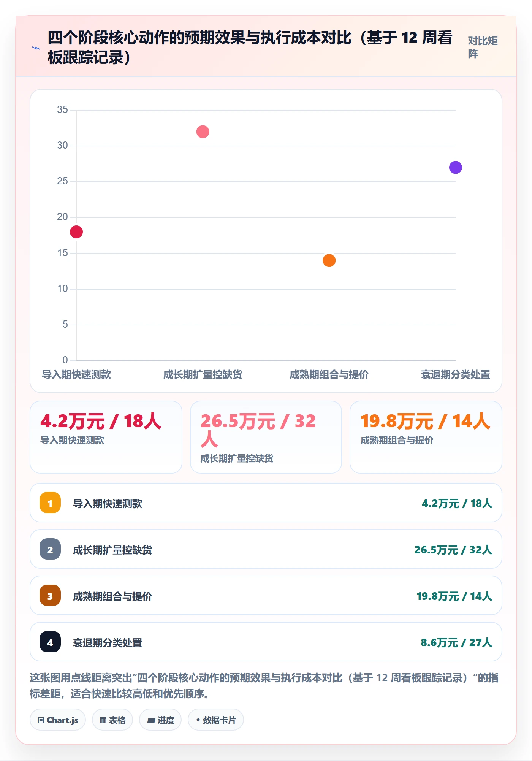
Task: Click the pink data point for 成长期扩量控缺货
Action: [203, 132]
